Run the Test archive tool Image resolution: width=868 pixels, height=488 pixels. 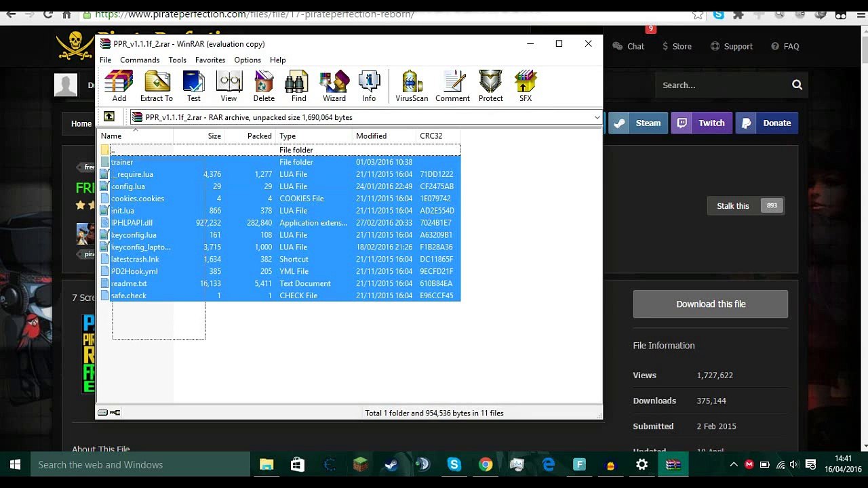194,86
